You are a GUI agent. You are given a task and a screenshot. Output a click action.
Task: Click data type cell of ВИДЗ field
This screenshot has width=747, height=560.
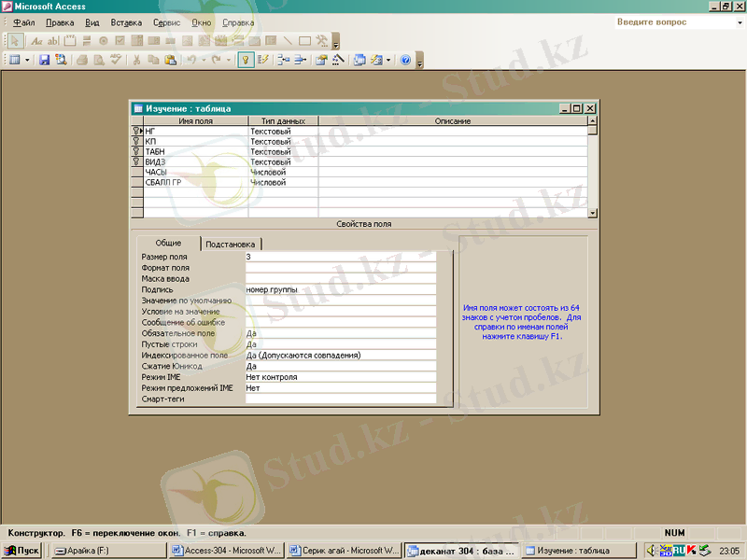pos(282,162)
